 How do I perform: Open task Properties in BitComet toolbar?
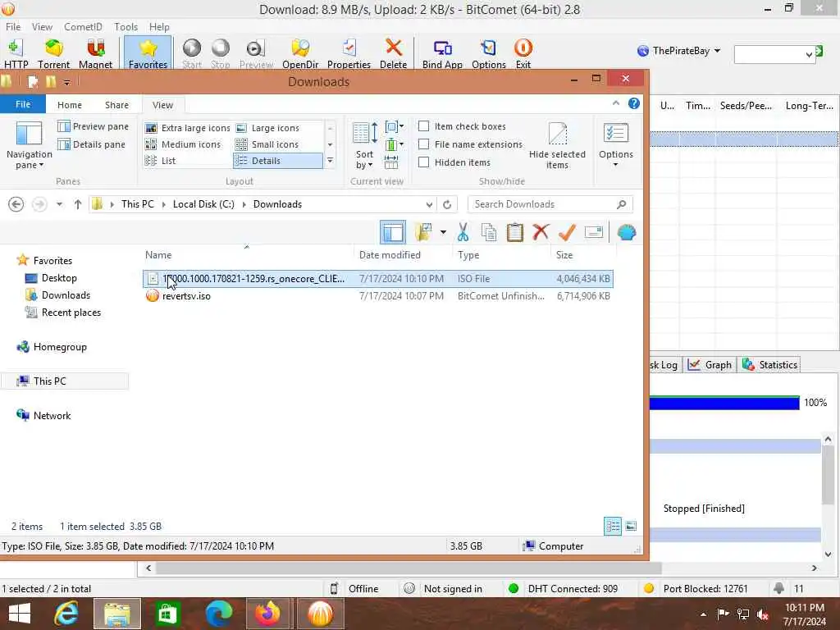tap(349, 53)
